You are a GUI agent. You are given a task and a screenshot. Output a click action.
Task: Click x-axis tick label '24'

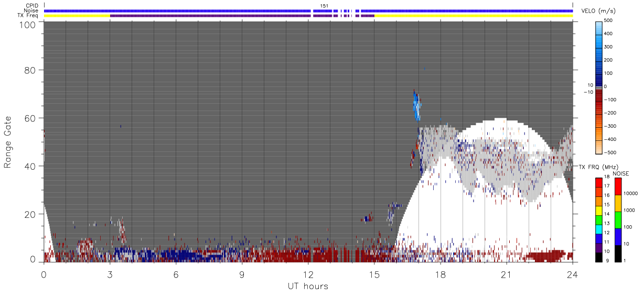(572, 274)
